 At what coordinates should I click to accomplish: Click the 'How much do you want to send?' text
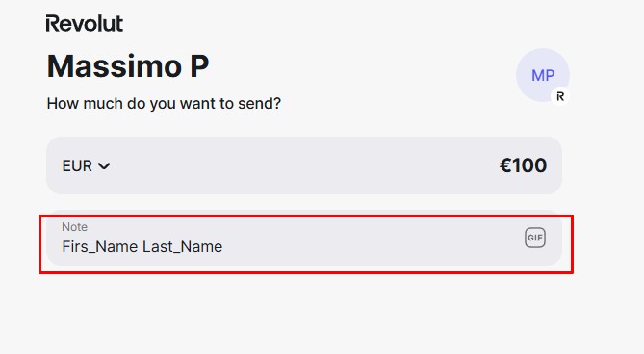(164, 103)
